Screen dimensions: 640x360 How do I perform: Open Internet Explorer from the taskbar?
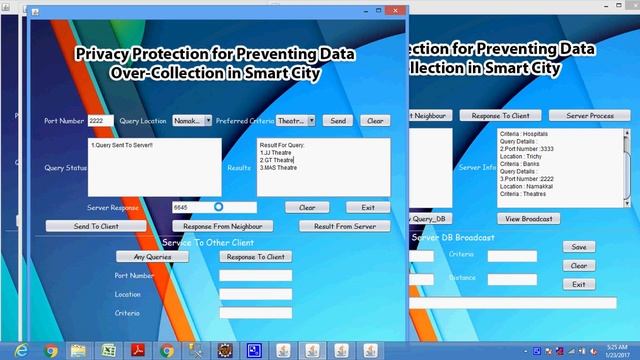(21, 351)
